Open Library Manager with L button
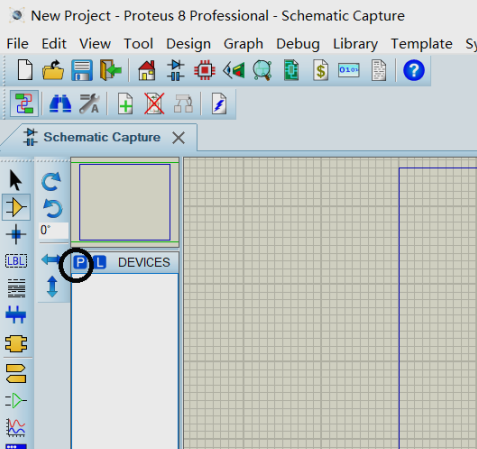Image resolution: width=477 pixels, height=449 pixels. pyautogui.click(x=100, y=263)
